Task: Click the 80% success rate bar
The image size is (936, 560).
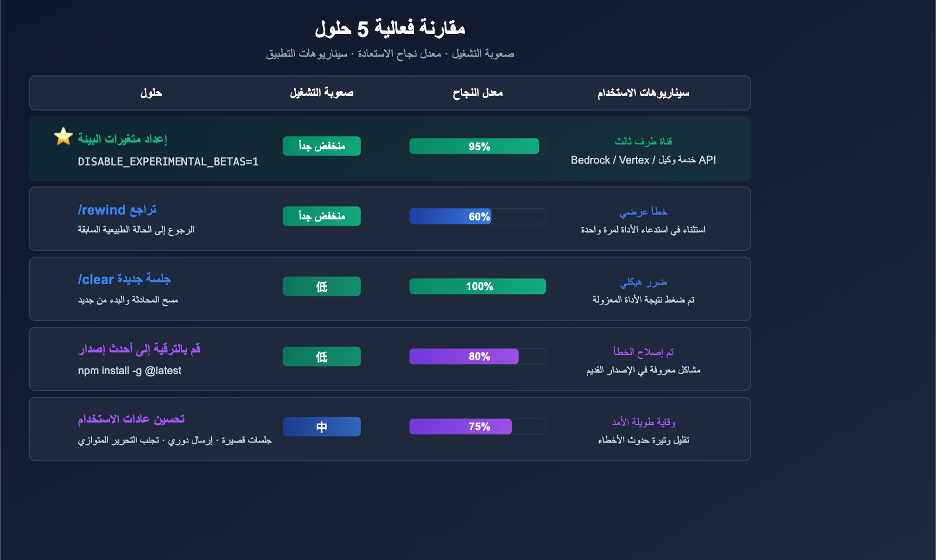Action: pos(477,357)
